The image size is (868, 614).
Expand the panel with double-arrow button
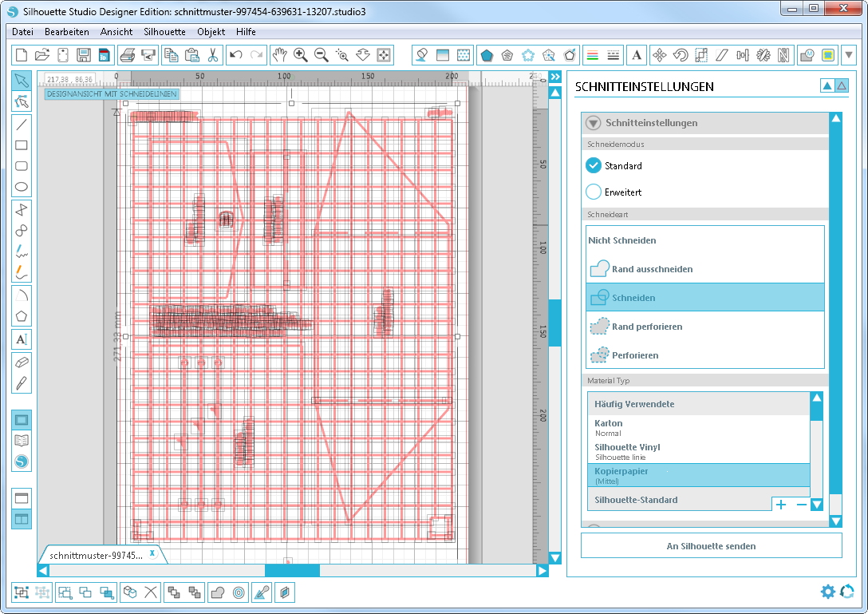point(555,77)
